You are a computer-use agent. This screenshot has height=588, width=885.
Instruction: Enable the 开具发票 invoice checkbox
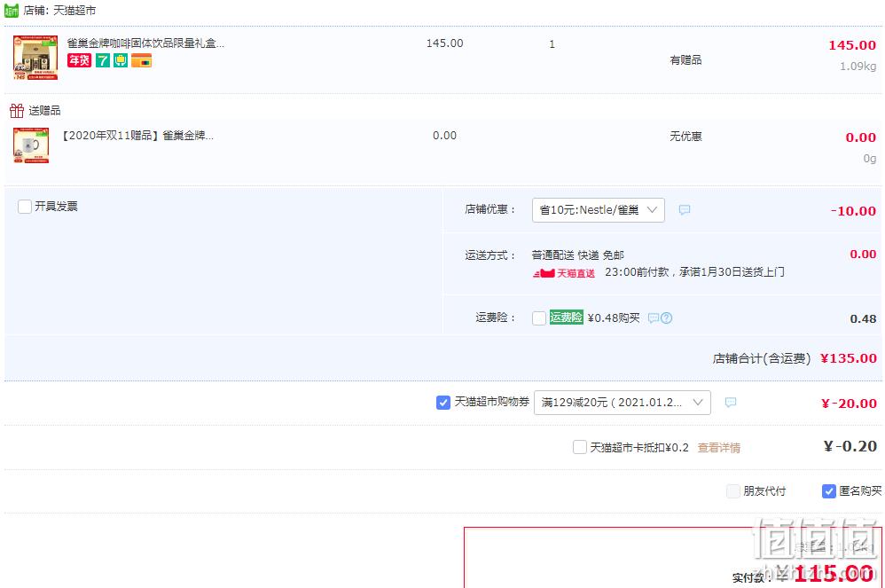[x=24, y=207]
